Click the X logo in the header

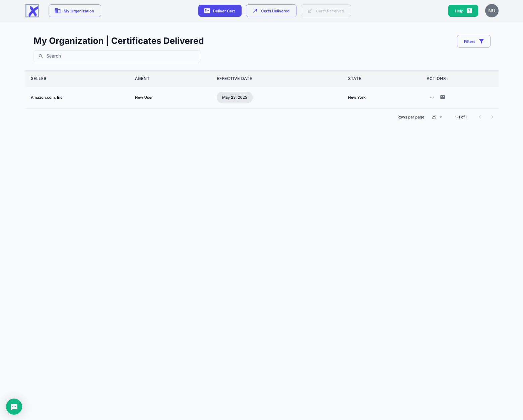pyautogui.click(x=32, y=11)
